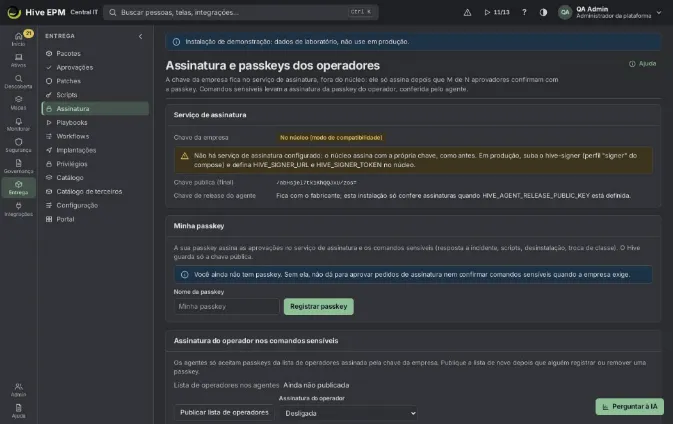Open Catálogo in the Entrega menu
The height and width of the screenshot is (424, 673).
point(95,178)
